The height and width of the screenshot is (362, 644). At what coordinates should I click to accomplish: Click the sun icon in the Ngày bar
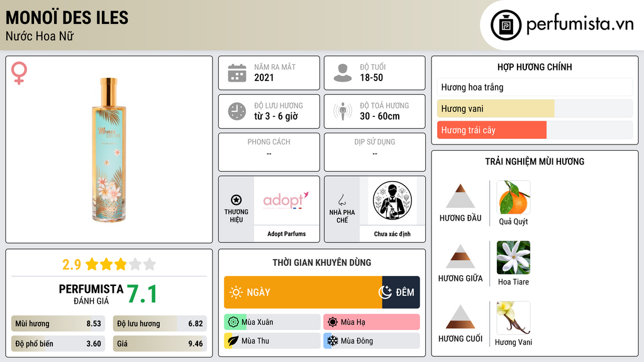coord(236,292)
